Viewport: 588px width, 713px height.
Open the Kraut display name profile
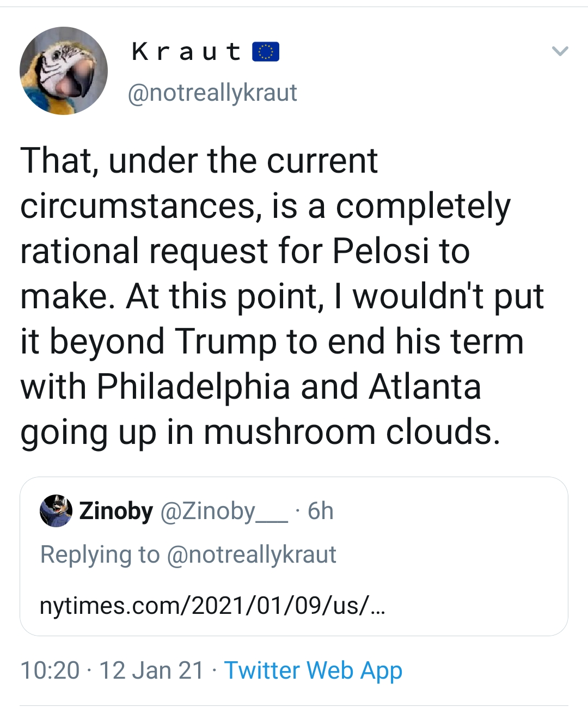point(186,52)
